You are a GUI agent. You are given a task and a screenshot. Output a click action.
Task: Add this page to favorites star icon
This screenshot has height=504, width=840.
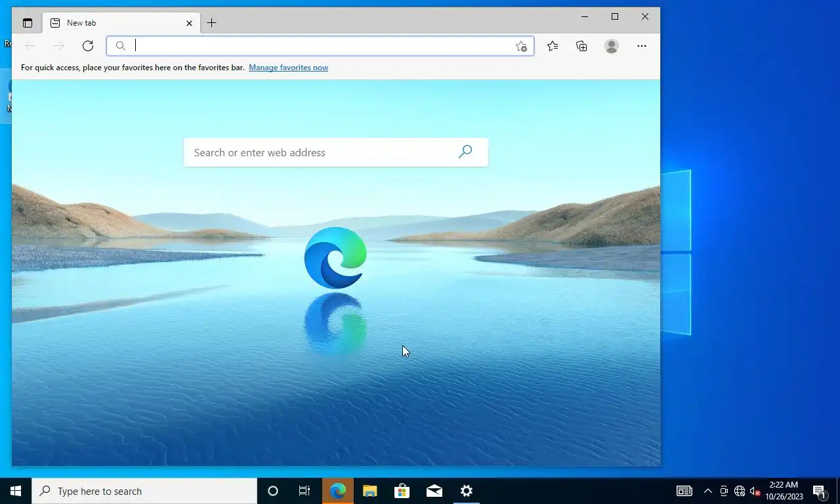[x=521, y=46]
